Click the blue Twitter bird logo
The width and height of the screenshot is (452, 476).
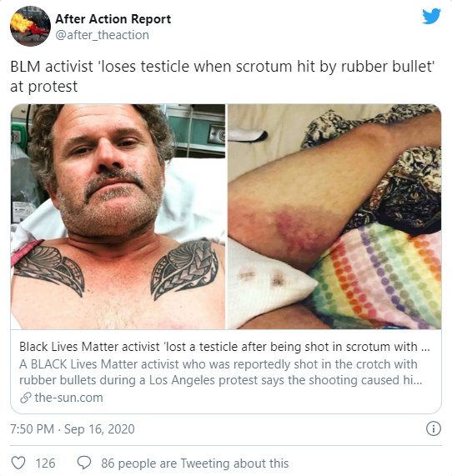pyautogui.click(x=431, y=17)
